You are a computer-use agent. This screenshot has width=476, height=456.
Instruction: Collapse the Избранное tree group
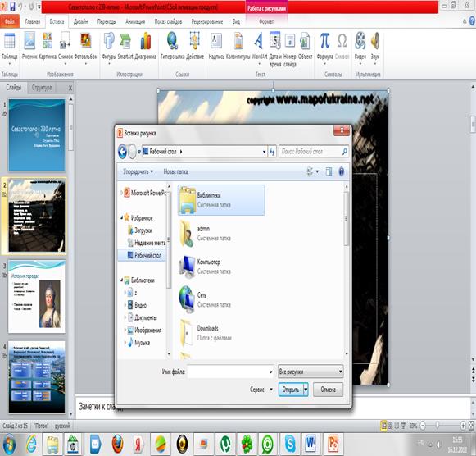click(x=121, y=218)
